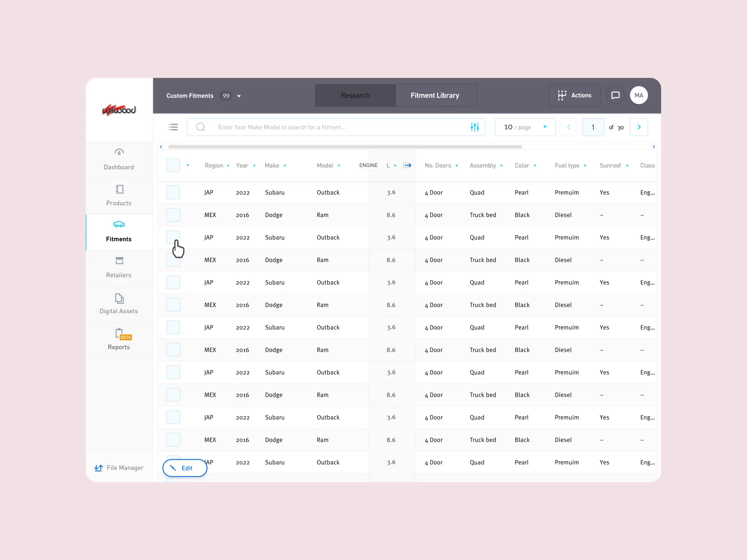The image size is (747, 560).
Task: Go to the next page arrow
Action: click(639, 127)
